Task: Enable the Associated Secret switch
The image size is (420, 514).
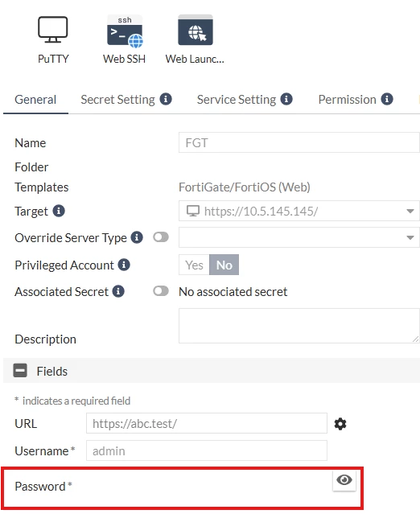Action: (161, 290)
